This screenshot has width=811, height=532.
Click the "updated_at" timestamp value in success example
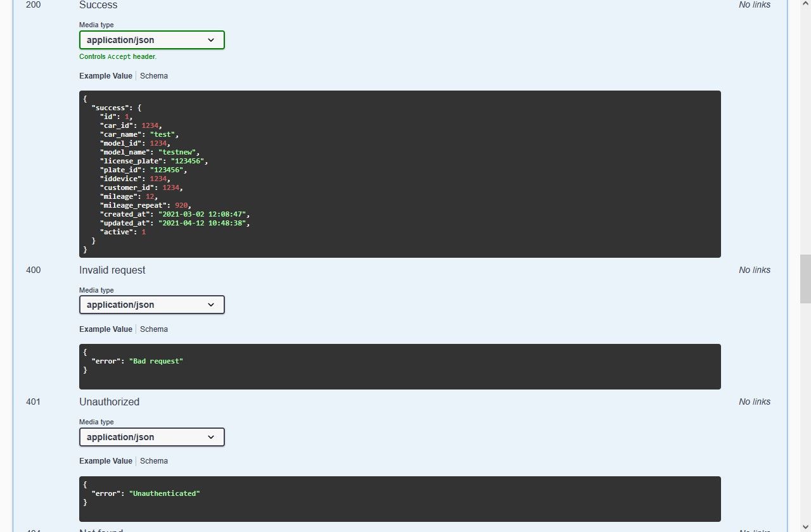[204, 224]
